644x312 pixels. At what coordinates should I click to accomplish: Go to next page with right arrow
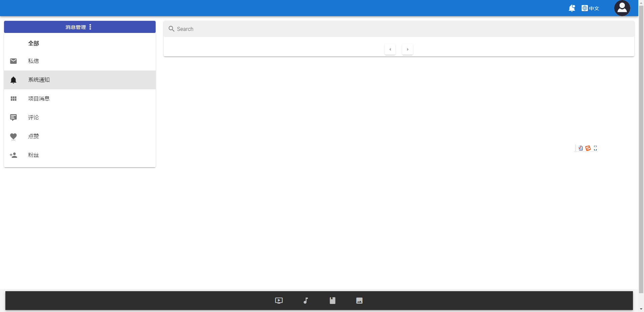tap(408, 49)
